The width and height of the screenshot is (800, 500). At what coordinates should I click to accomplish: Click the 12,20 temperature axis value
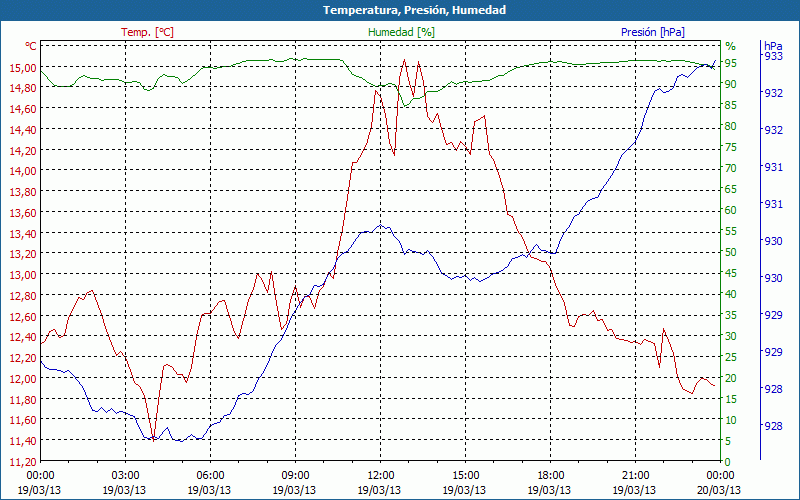23,358
